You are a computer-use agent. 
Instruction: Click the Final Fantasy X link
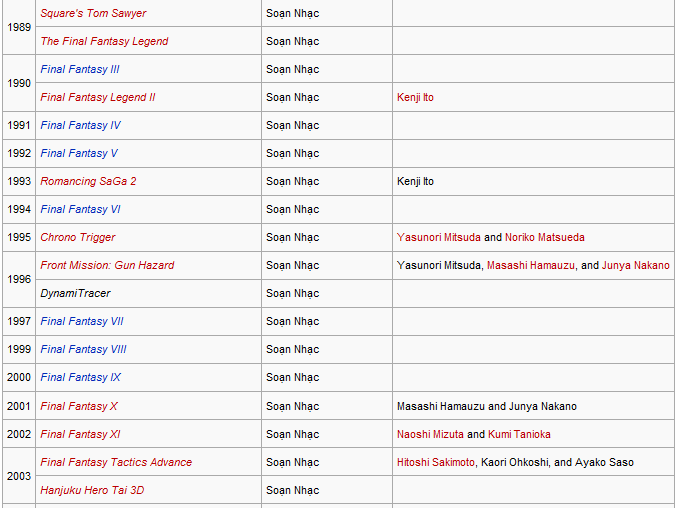point(79,406)
